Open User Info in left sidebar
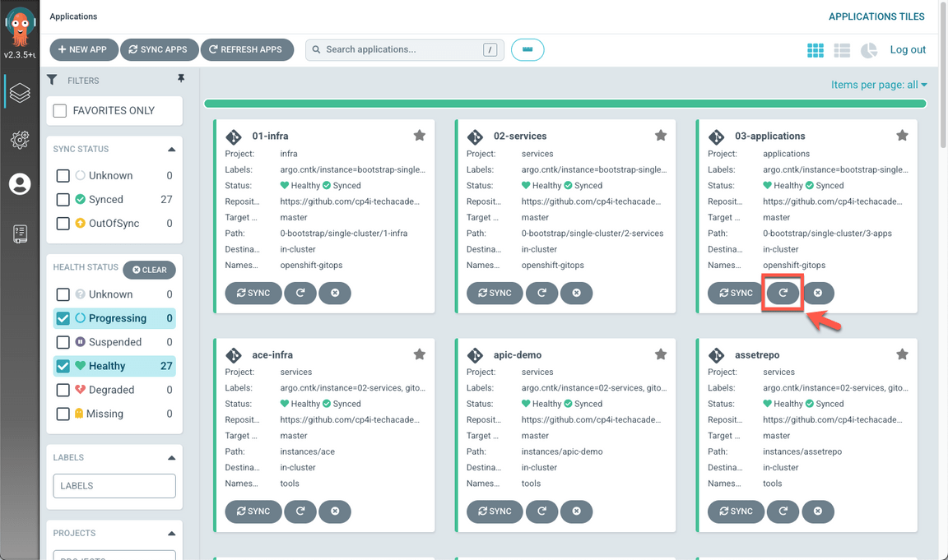 coord(20,184)
